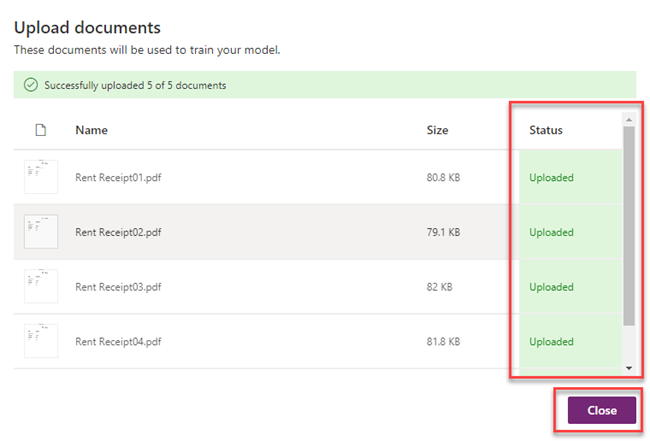Click the Rent Receipt03.pdf thumbnail preview

point(40,287)
